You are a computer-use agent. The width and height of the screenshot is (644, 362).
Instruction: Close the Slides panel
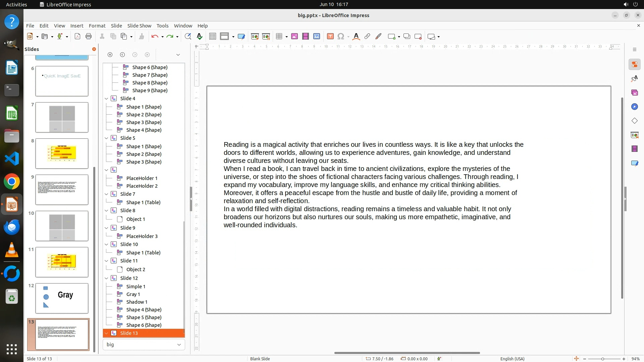[94, 49]
